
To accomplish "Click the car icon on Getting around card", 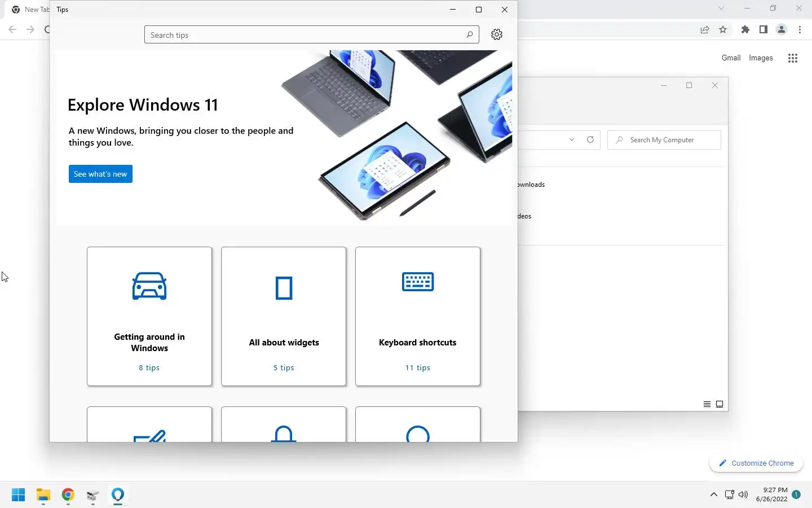I will (149, 286).
